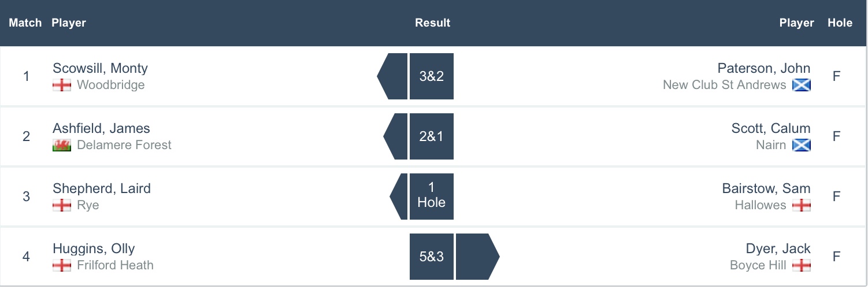Screen dimensions: 868x289
Task: Click England flag beside Hallowes
Action: [x=802, y=205]
